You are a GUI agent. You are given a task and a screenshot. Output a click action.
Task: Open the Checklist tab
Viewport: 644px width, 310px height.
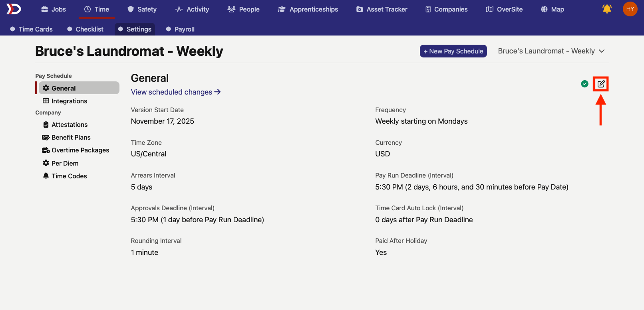pos(85,29)
